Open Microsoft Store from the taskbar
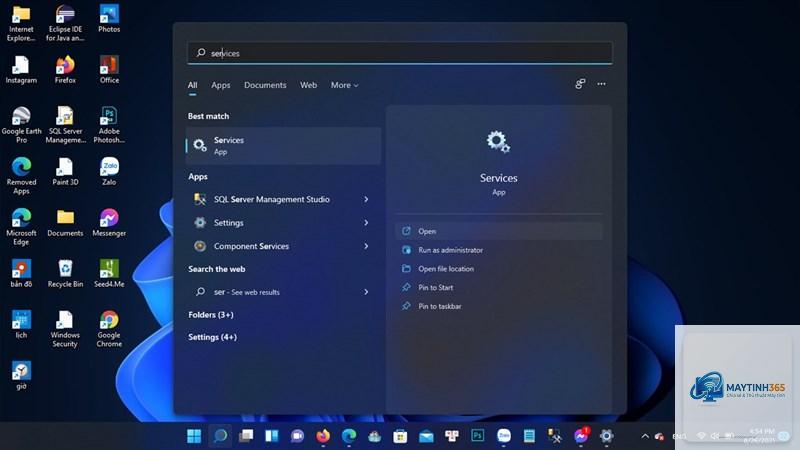Image resolution: width=800 pixels, height=450 pixels. [x=400, y=436]
